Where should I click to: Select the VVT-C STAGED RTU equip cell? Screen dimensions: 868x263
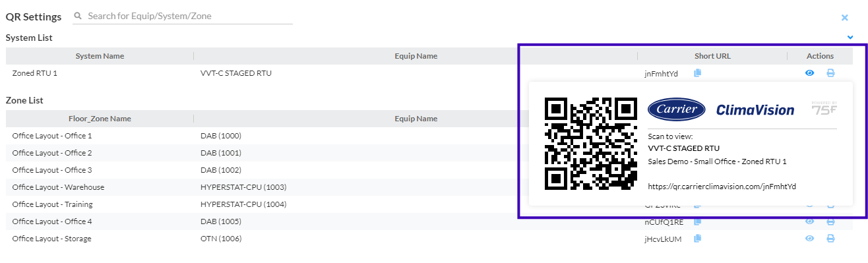click(x=236, y=73)
